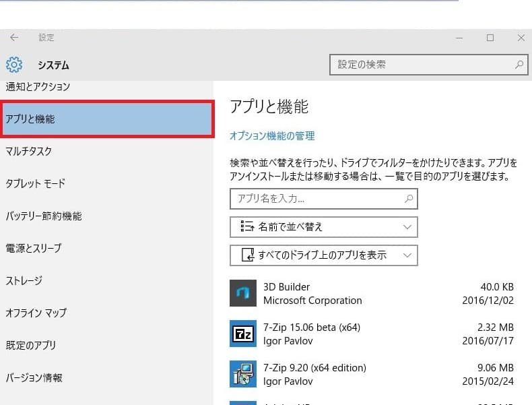Click the 2.32 MB size value
Image resolution: width=532 pixels, height=405 pixels.
(496, 328)
